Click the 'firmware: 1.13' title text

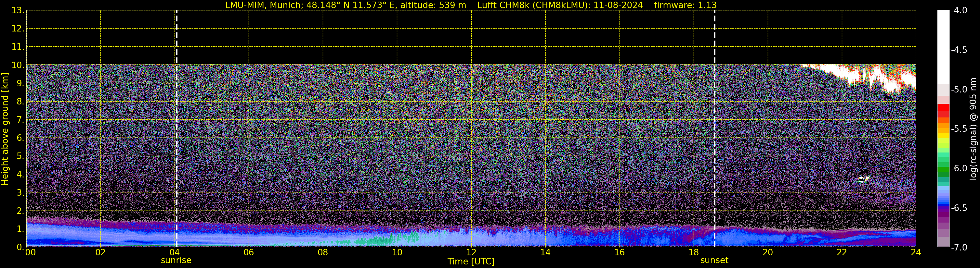(685, 5)
